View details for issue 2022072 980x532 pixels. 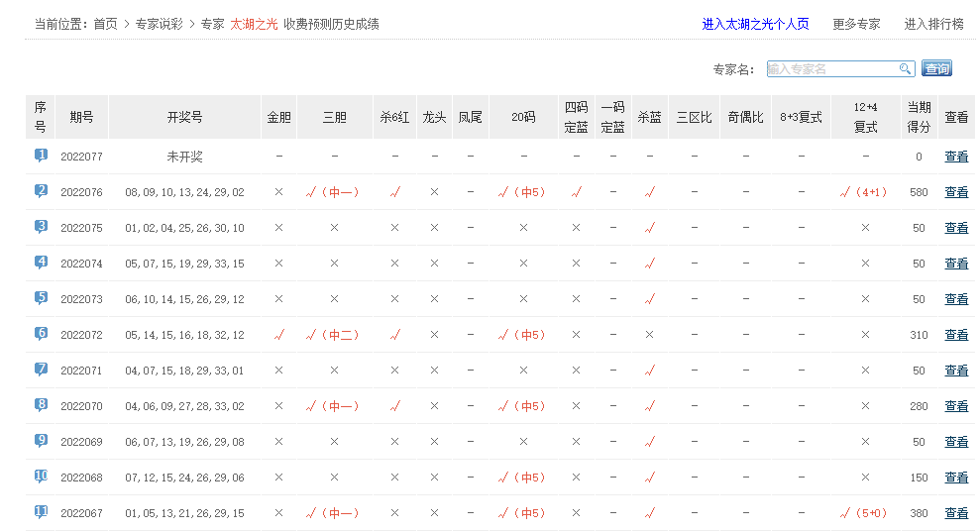956,335
